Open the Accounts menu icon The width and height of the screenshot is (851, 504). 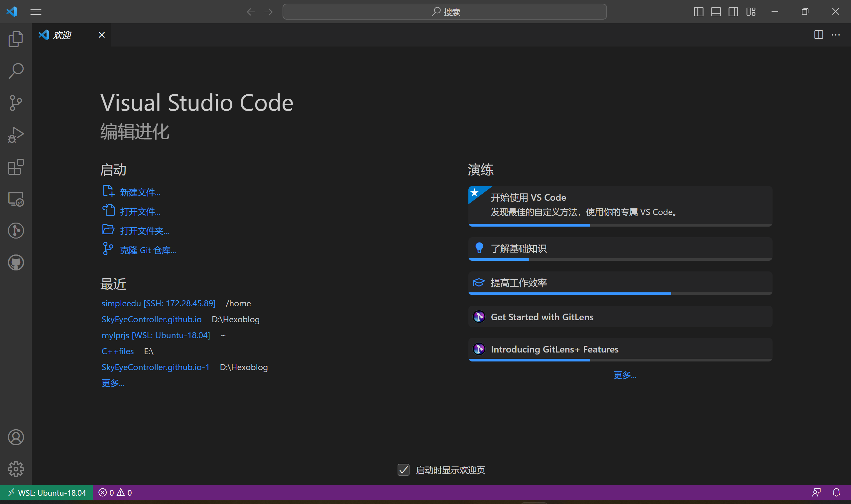click(x=16, y=437)
